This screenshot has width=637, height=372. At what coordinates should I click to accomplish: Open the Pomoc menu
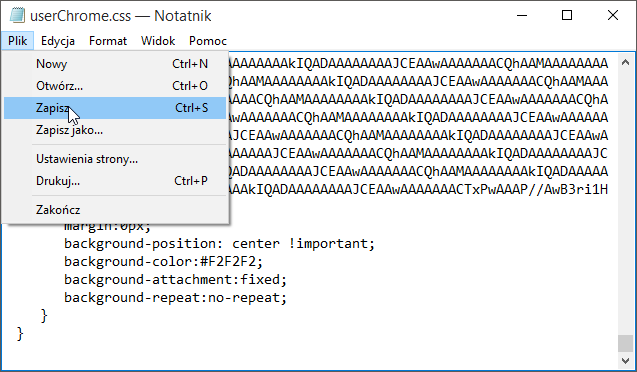click(x=208, y=41)
